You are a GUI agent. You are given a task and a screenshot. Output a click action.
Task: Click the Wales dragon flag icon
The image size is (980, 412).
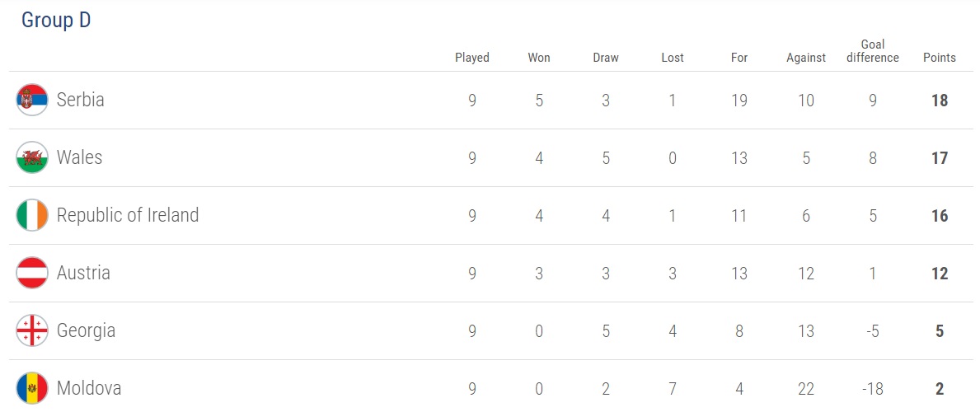coord(32,158)
